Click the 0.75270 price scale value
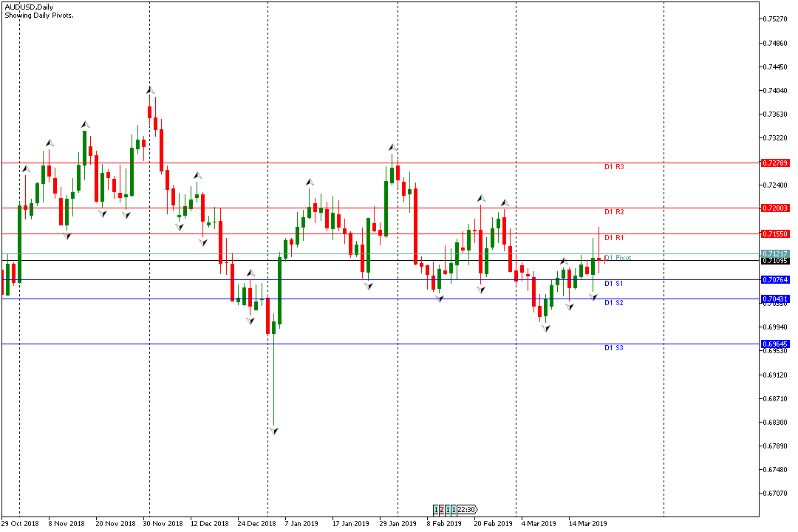The width and height of the screenshot is (798, 532). click(775, 18)
